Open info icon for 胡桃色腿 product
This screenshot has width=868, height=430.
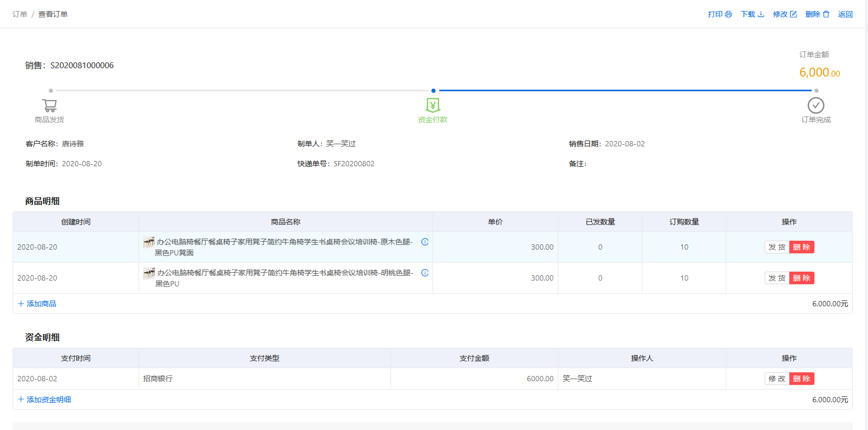click(x=425, y=273)
